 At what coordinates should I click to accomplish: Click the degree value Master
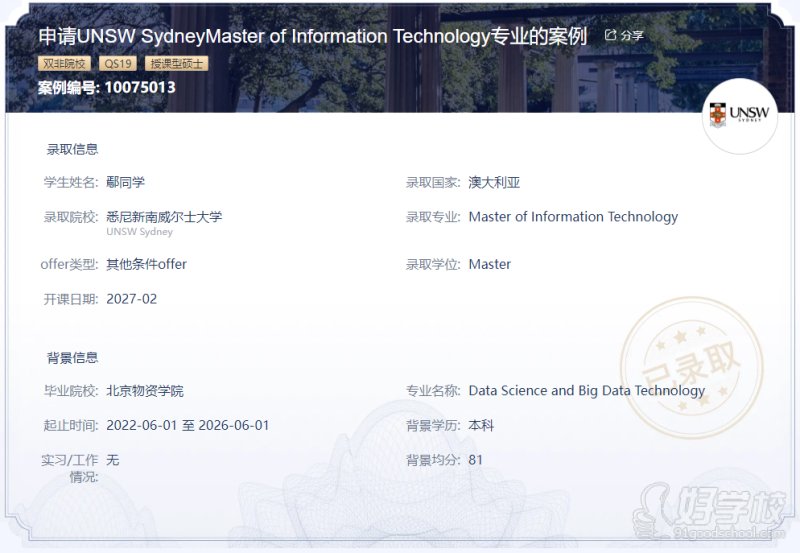click(490, 264)
